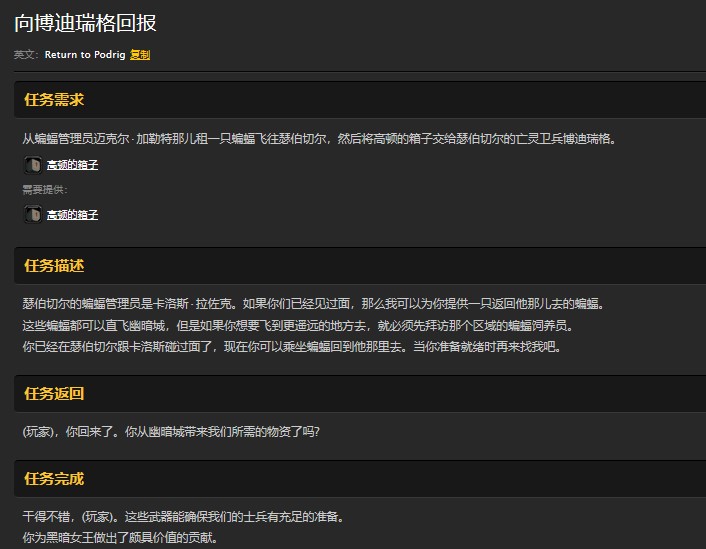
Task: Select the English name Return to Podrig
Action: point(85,55)
